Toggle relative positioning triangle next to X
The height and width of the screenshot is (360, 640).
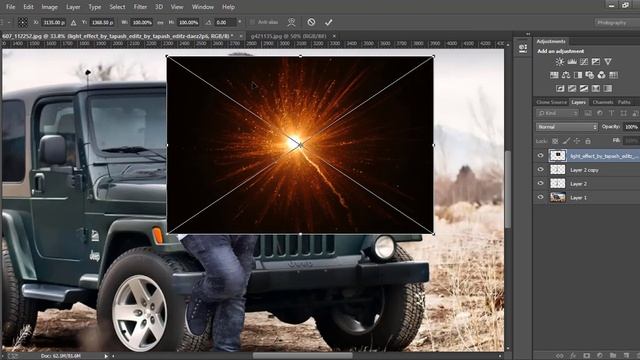coord(73,22)
